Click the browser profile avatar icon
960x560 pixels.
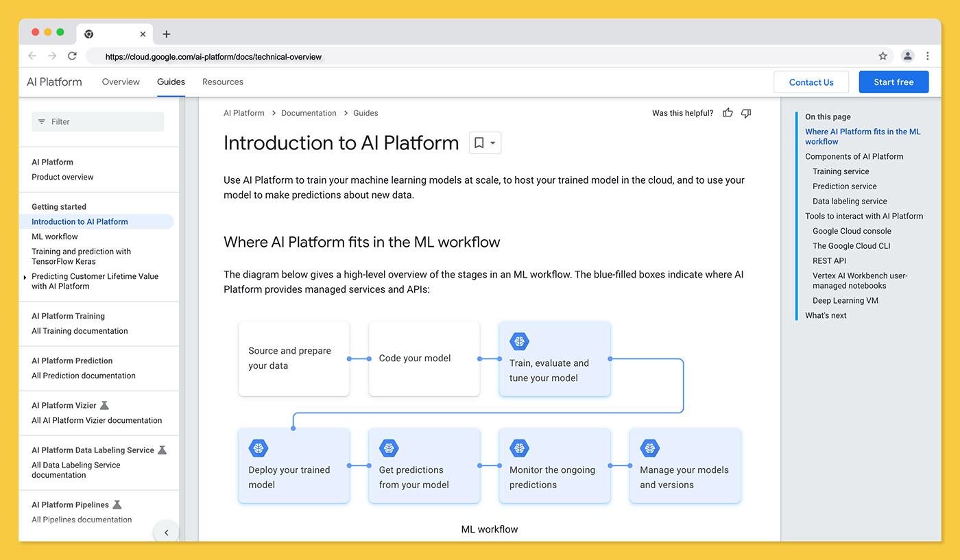907,56
